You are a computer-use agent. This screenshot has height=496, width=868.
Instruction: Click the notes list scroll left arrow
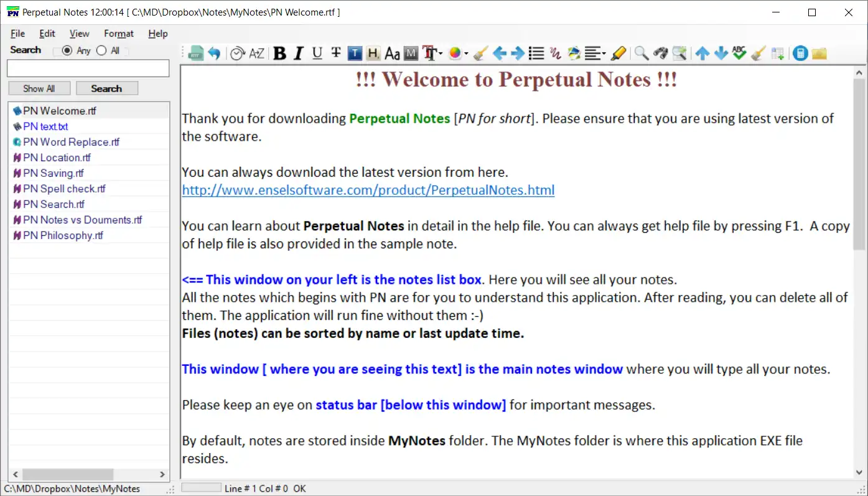(15, 474)
